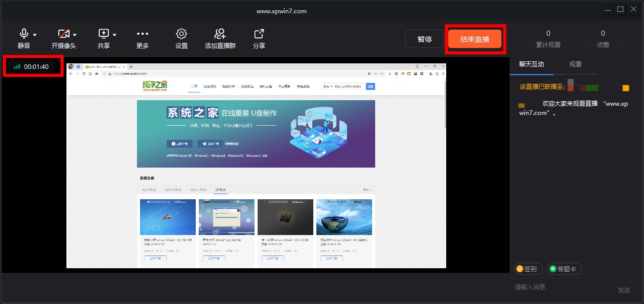Select 今日更新 in the website navigation
The image size is (644, 304).
[284, 86]
